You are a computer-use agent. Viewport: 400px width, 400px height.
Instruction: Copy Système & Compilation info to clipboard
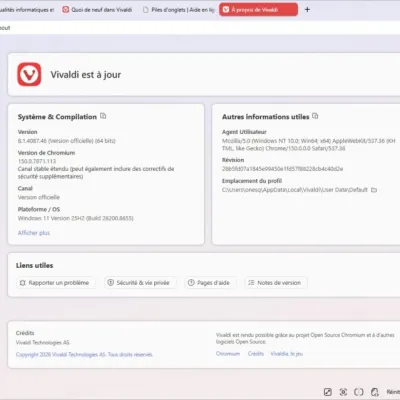103,116
